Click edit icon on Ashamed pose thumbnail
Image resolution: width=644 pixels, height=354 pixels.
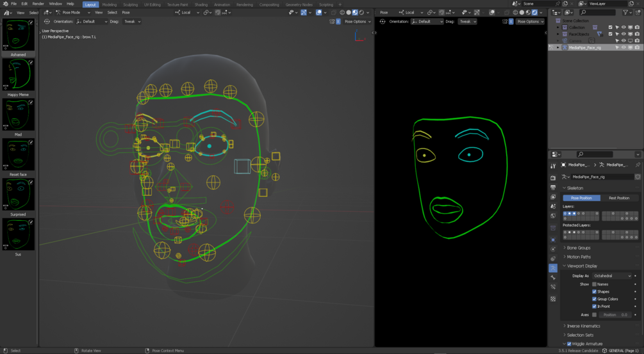(30, 22)
